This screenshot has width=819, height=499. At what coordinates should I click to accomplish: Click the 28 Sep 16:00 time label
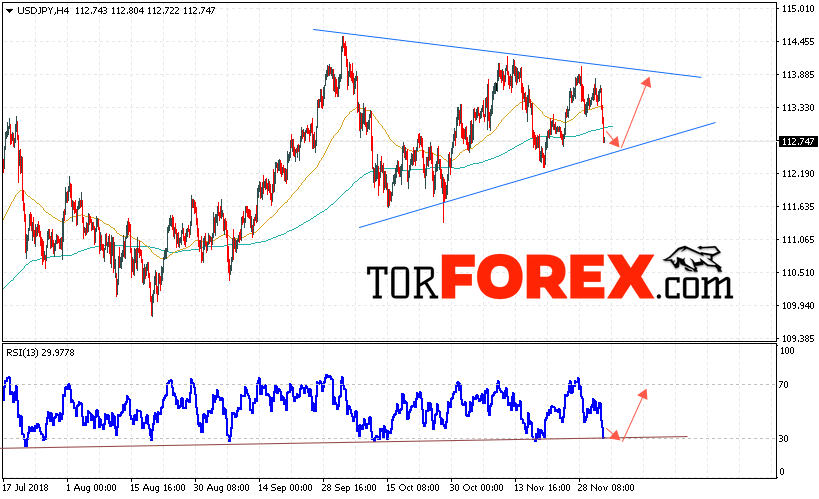point(349,488)
